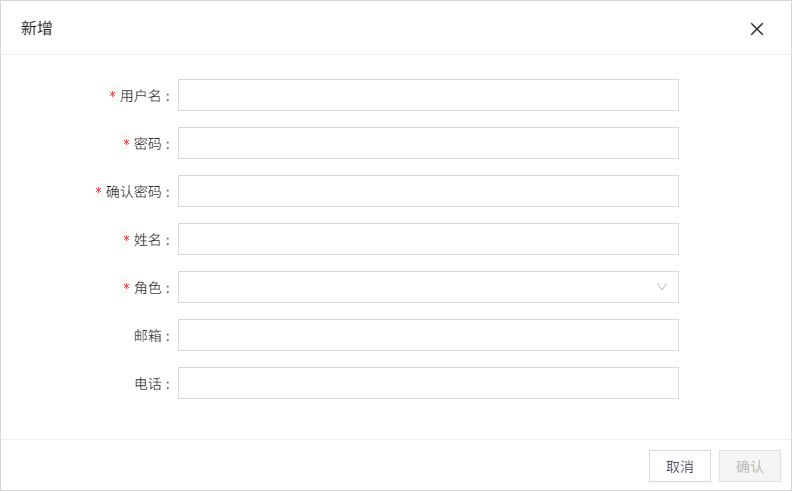Image resolution: width=792 pixels, height=491 pixels.
Task: Focus the 电话 input field
Action: [428, 383]
